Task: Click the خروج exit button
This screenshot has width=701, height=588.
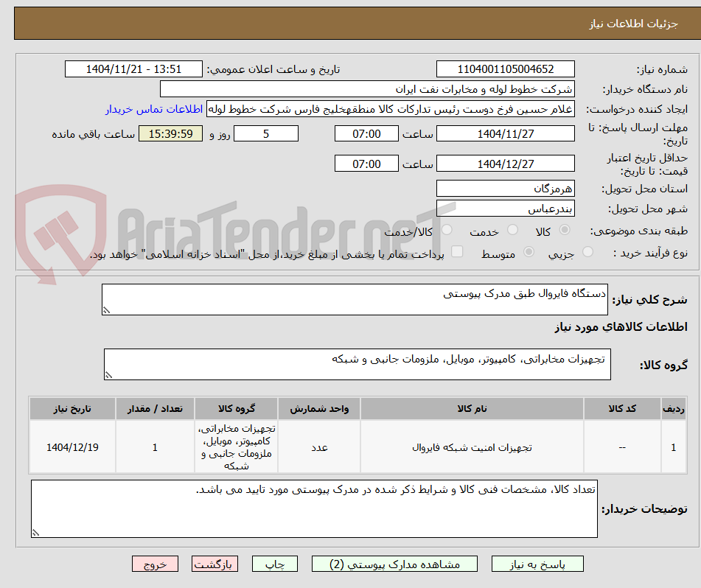Action: 155,564
